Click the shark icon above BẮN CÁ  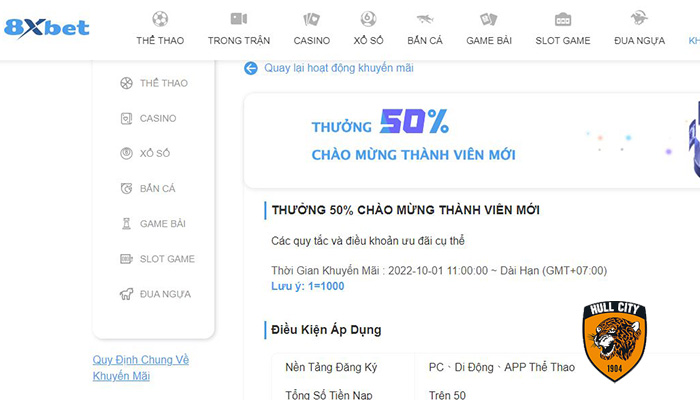(x=425, y=19)
